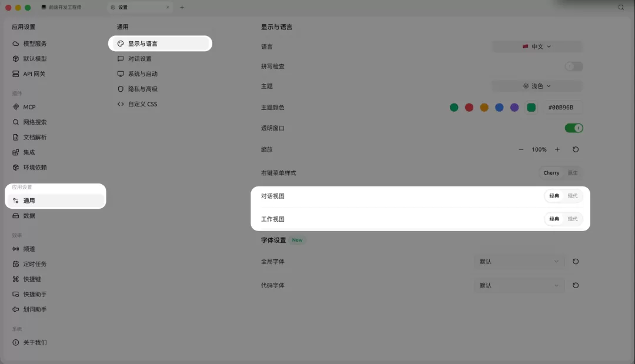Open MCP plugin settings
Image resolution: width=635 pixels, height=364 pixels.
tap(55, 107)
